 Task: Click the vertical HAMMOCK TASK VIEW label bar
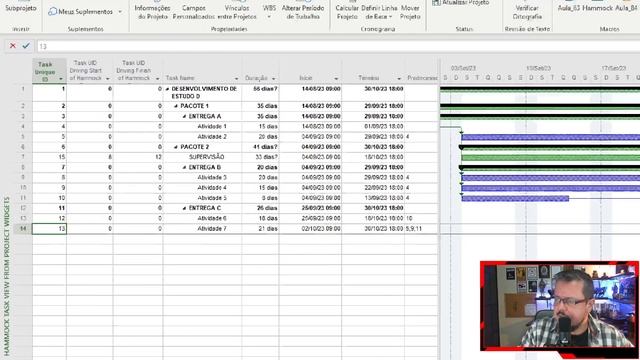[x=7, y=276]
